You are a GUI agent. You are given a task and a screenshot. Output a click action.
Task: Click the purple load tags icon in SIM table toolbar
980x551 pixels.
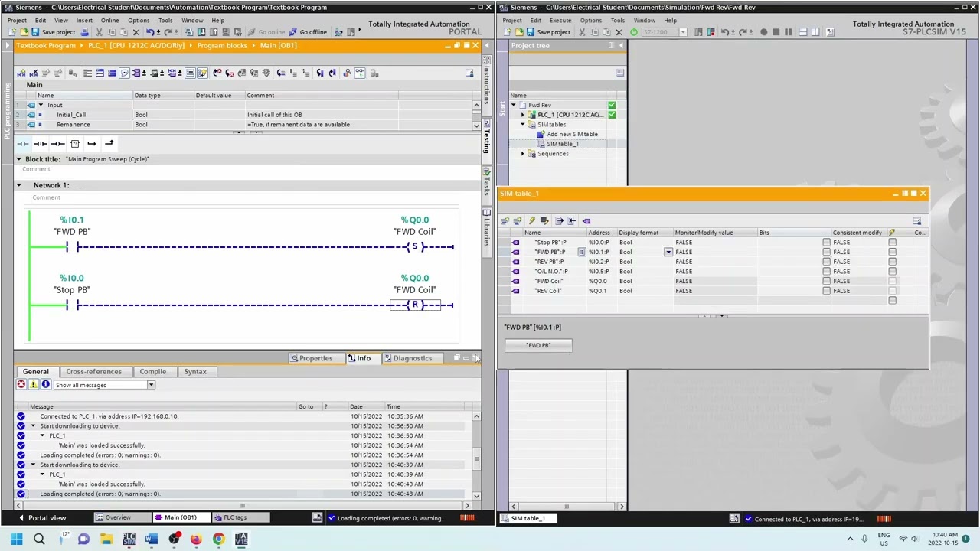coord(586,220)
